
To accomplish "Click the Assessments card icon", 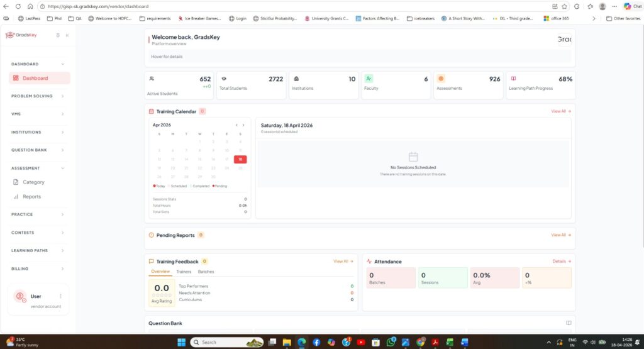I will click(x=441, y=79).
